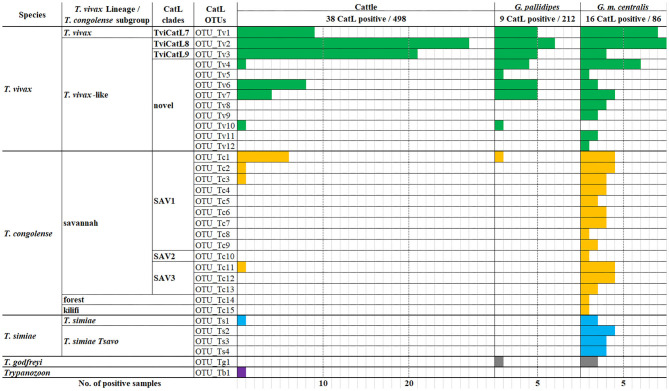Viewport: 669px width, 391px height.
Task: Select the OTU_Tc10 label
Action: 215,257
